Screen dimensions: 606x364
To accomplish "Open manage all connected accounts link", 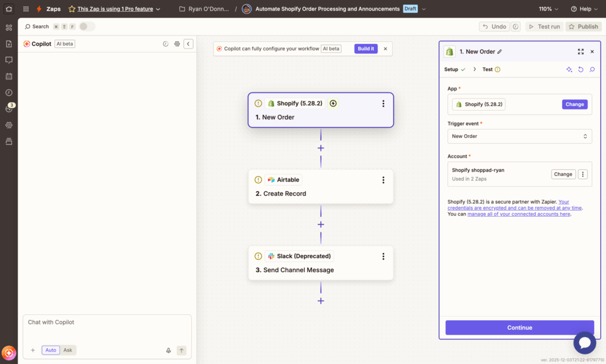I will tap(518, 214).
